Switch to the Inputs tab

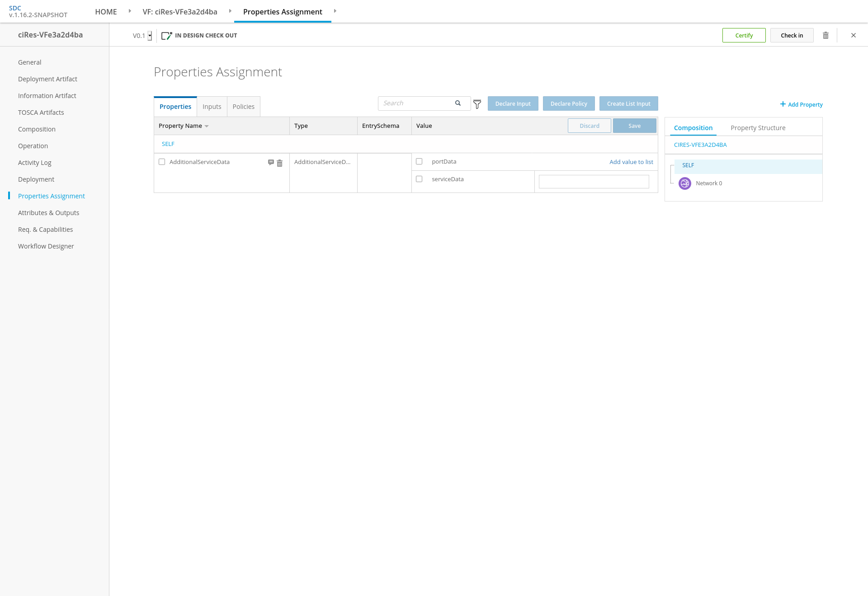pyautogui.click(x=212, y=107)
